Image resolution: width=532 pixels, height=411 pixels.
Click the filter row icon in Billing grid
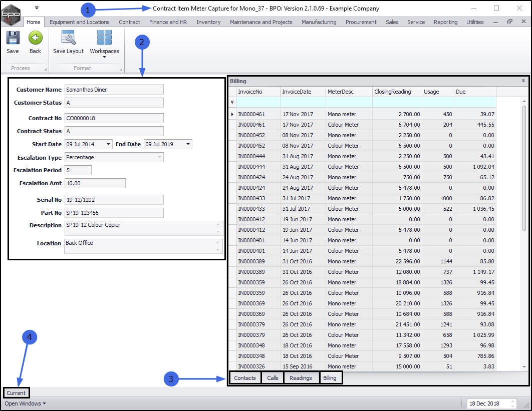232,102
